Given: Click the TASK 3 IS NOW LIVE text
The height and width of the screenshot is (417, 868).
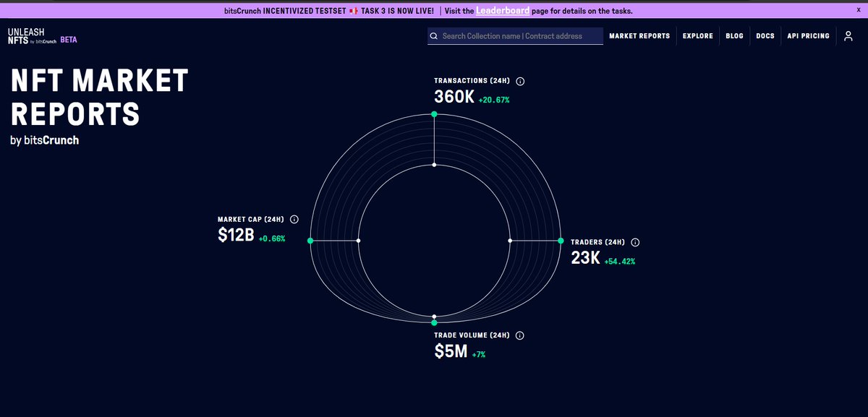Looking at the screenshot, I should pyautogui.click(x=397, y=11).
